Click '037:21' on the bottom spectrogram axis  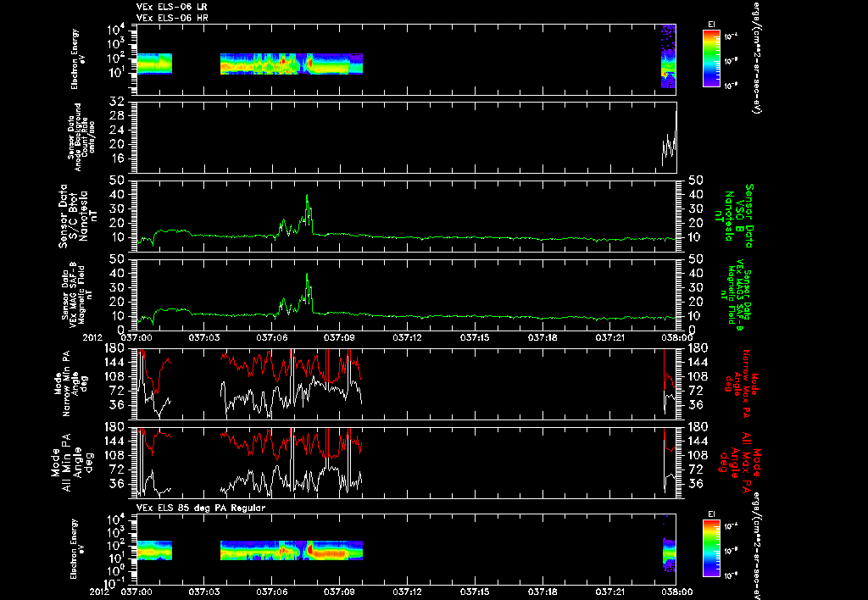[610, 592]
